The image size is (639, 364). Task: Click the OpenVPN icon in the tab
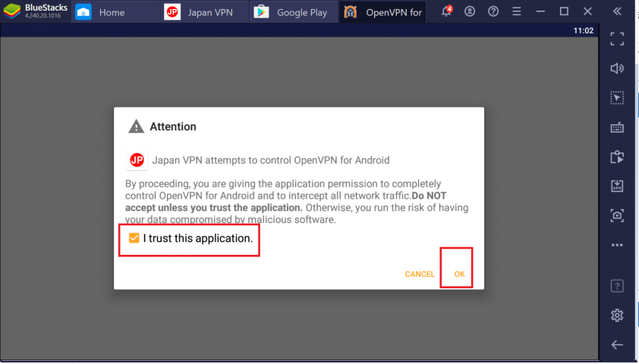pos(350,12)
